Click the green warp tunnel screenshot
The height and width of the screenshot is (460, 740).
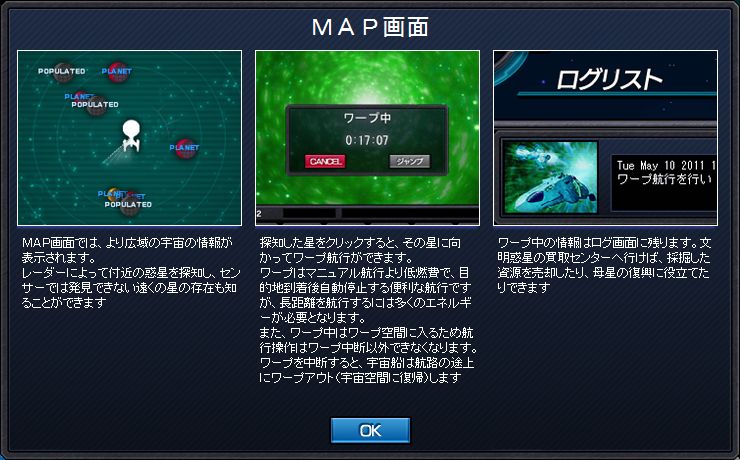[x=367, y=138]
